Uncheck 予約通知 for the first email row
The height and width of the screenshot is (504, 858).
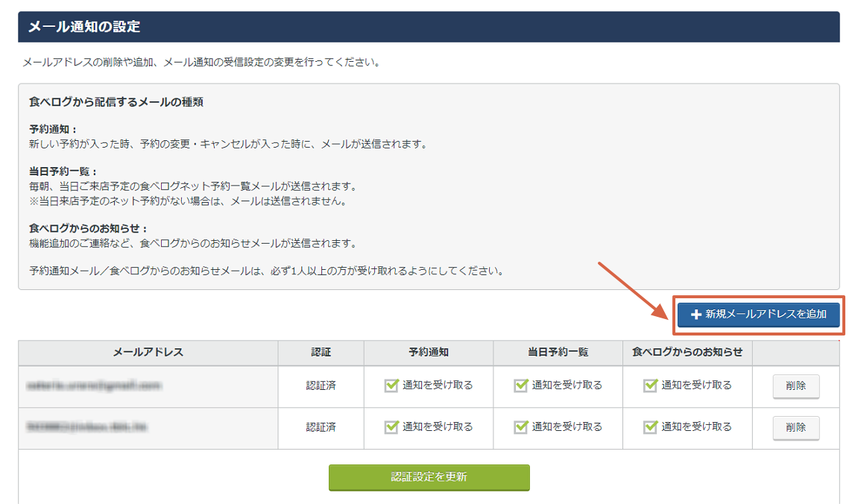[391, 385]
